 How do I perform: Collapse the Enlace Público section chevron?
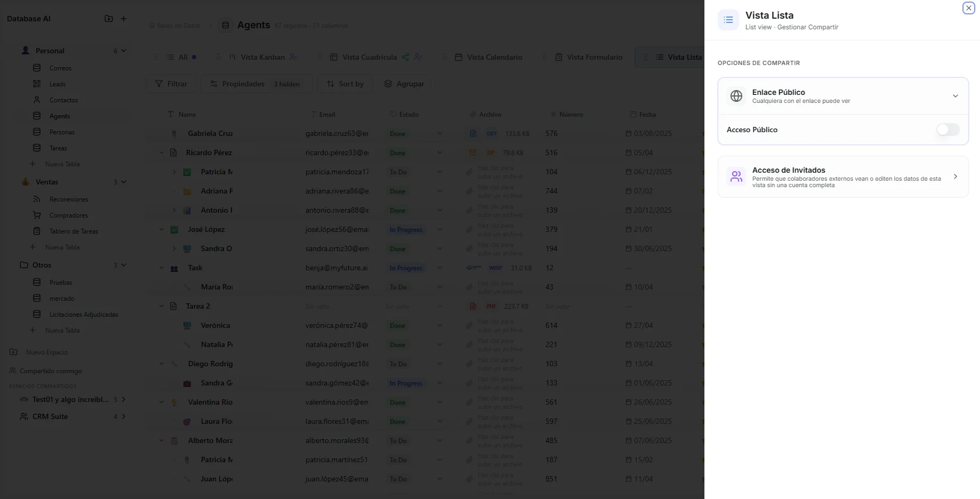pos(955,96)
